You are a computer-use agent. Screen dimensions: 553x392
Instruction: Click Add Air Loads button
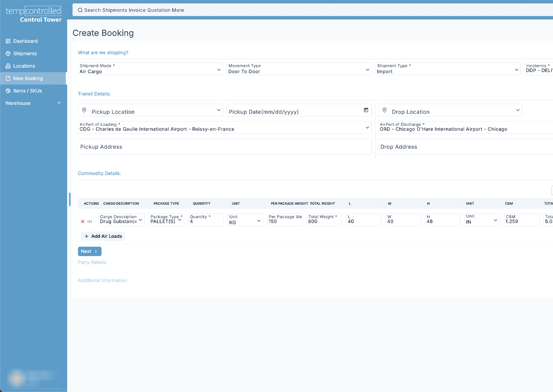[x=103, y=236]
